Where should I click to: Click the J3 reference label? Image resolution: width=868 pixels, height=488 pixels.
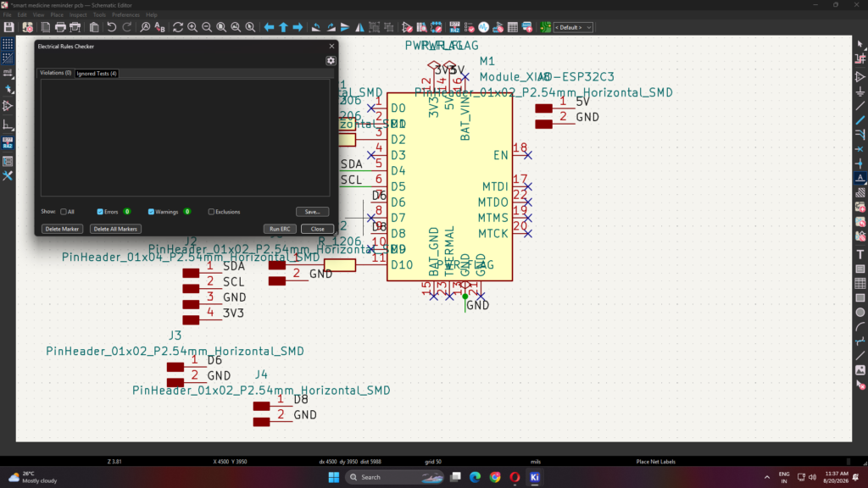tap(175, 335)
